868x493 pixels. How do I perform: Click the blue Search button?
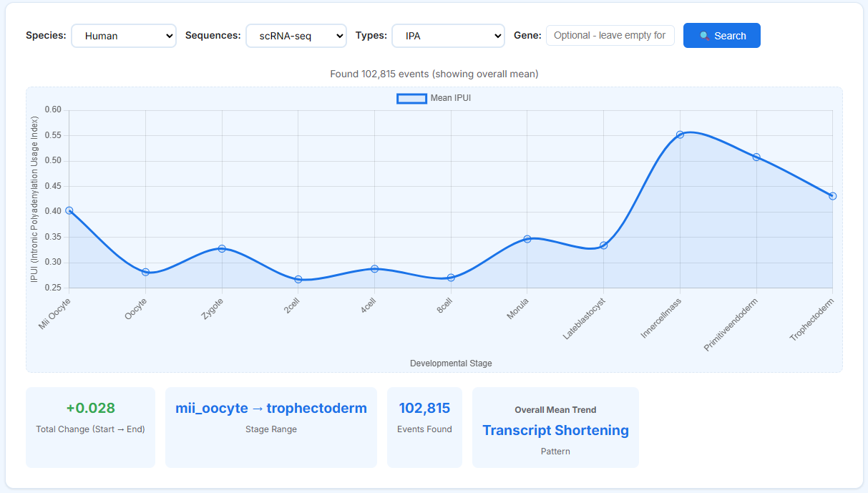coord(722,36)
